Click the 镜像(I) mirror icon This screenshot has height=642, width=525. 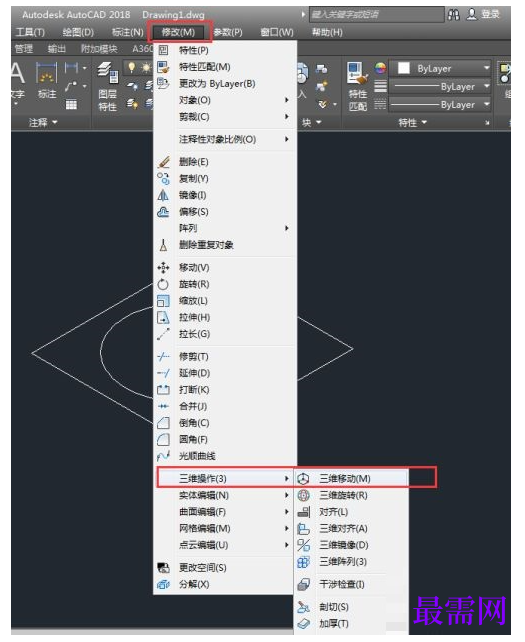click(163, 195)
